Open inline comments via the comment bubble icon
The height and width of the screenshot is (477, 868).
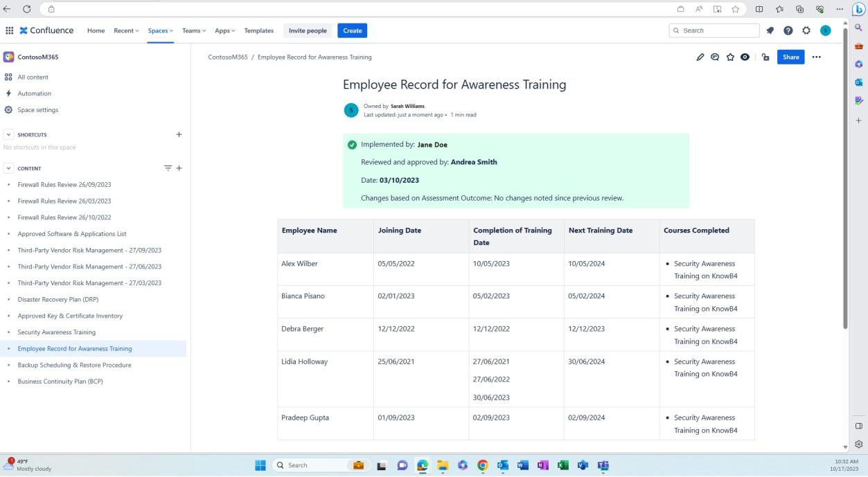(715, 57)
